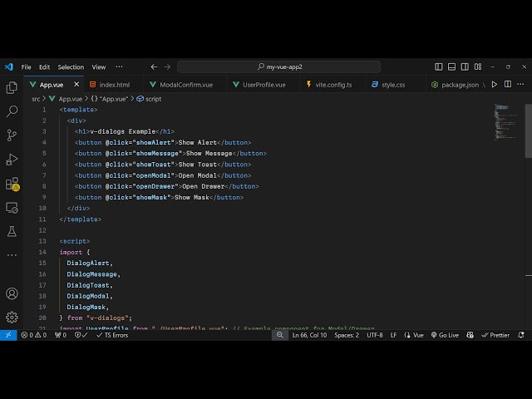The height and width of the screenshot is (399, 532).
Task: Open the Testing flask icon
Action: [12, 231]
